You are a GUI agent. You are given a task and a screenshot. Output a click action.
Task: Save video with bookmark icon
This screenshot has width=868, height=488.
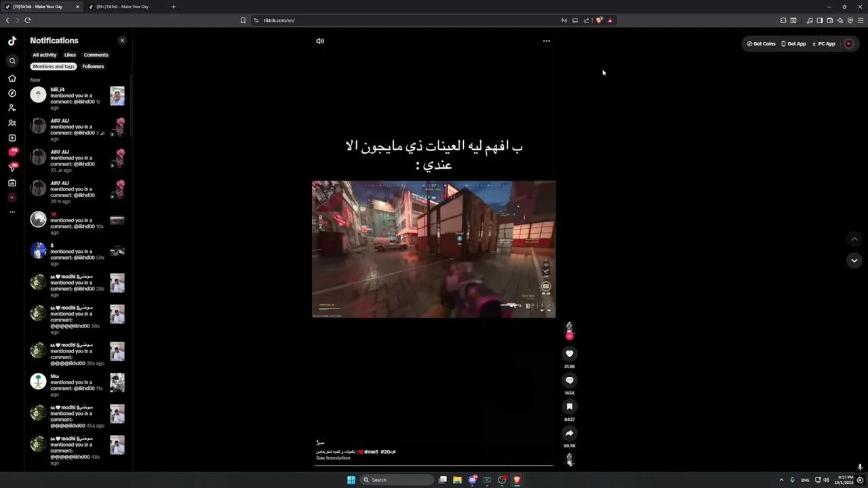pos(570,407)
